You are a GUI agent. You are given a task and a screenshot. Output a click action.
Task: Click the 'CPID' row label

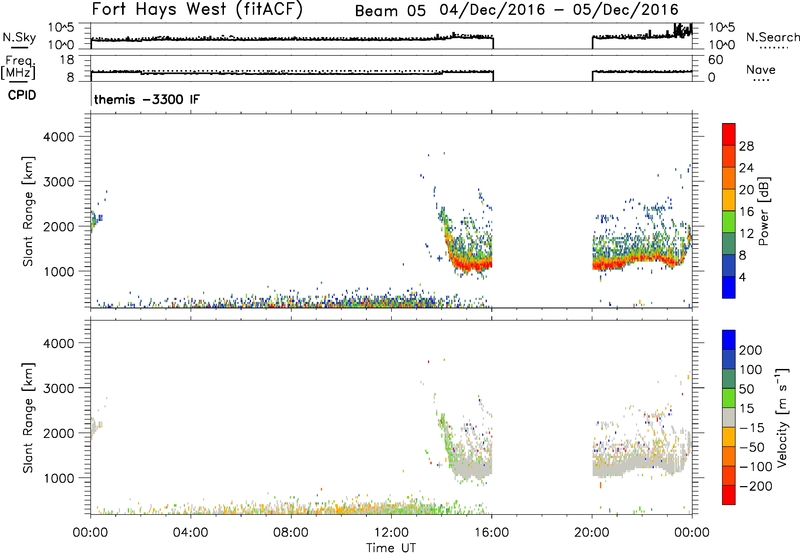(22, 95)
